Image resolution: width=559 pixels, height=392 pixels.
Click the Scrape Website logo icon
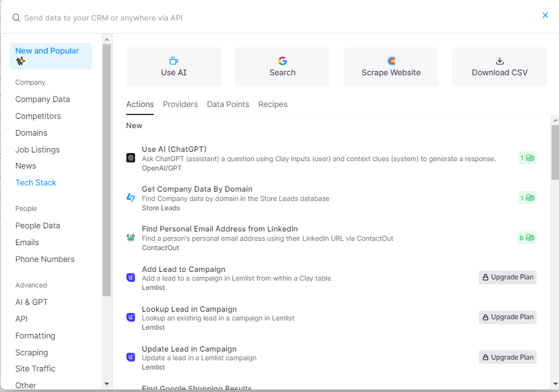point(391,61)
